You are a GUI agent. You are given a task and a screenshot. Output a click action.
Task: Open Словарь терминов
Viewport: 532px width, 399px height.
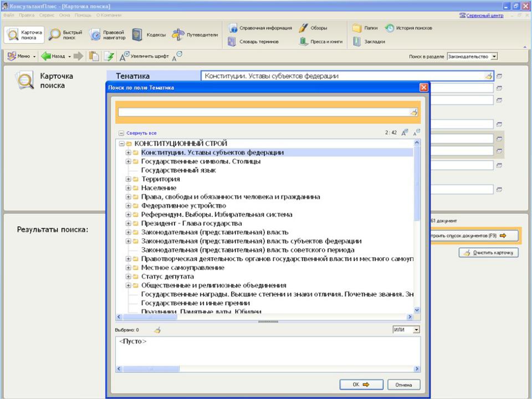253,42
